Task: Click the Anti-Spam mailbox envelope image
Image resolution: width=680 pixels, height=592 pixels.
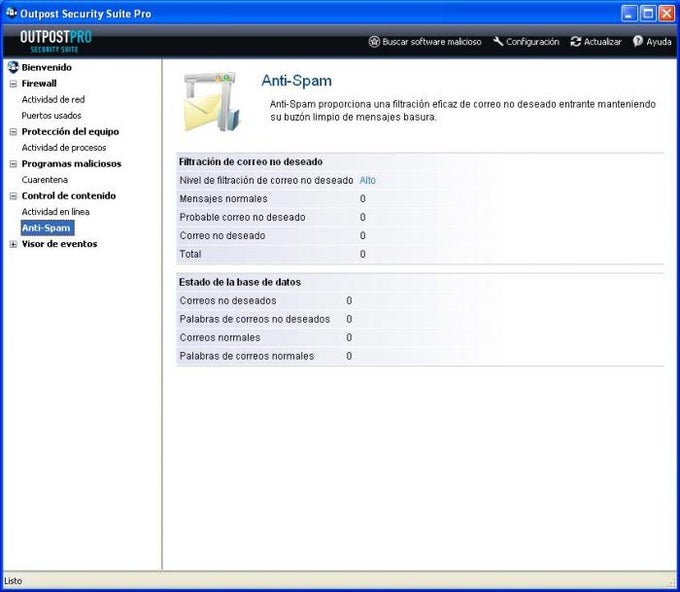Action: click(x=211, y=102)
